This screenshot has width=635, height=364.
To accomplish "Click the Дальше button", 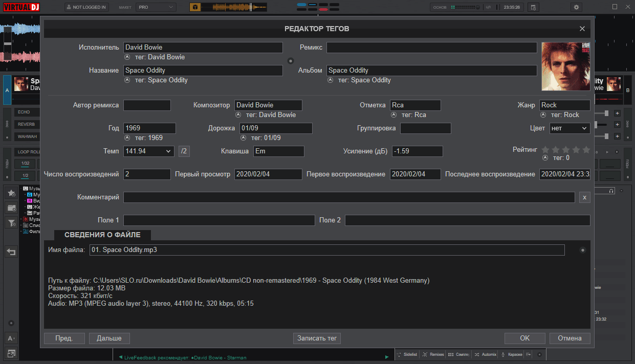I will point(109,338).
